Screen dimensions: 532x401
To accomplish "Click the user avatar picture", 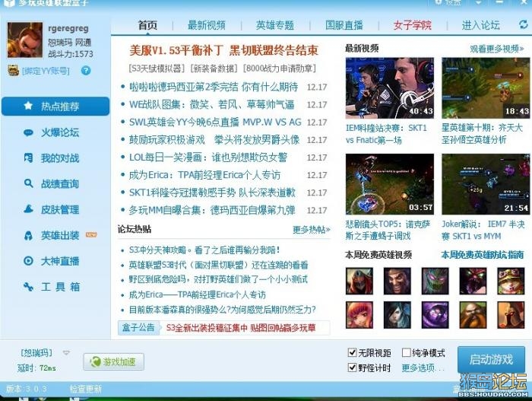I will click(25, 40).
